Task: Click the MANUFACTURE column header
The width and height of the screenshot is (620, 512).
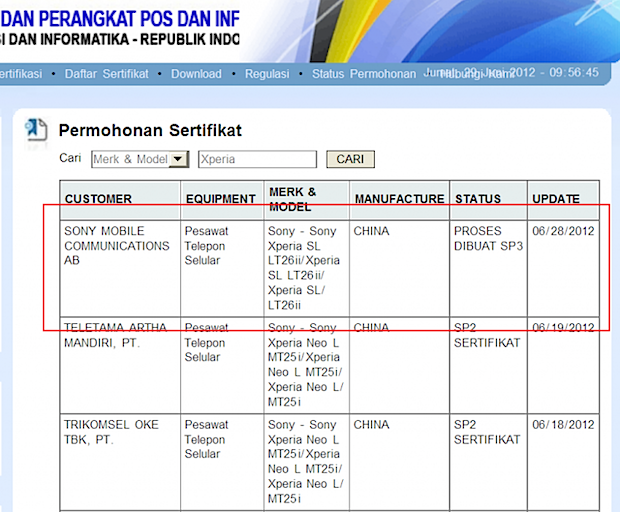Action: coord(399,199)
